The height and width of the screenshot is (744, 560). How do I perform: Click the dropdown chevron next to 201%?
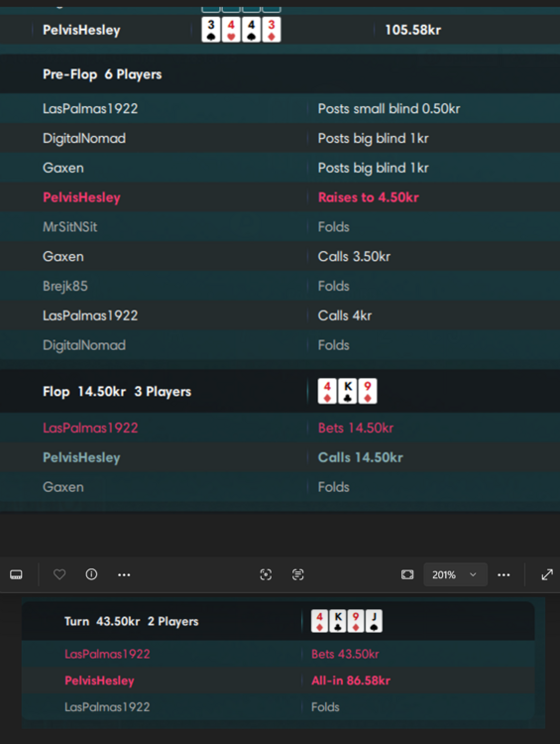pos(473,574)
